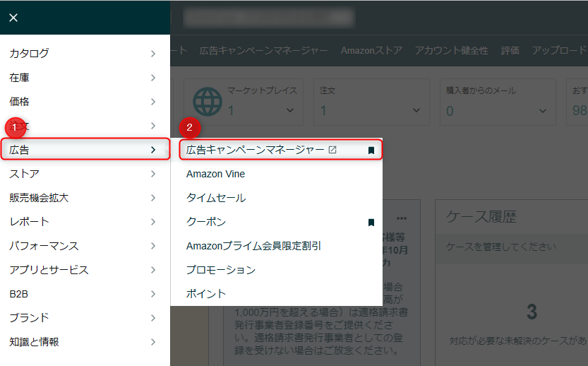
Task: Click ケースを管理してください text
Action: click(501, 247)
